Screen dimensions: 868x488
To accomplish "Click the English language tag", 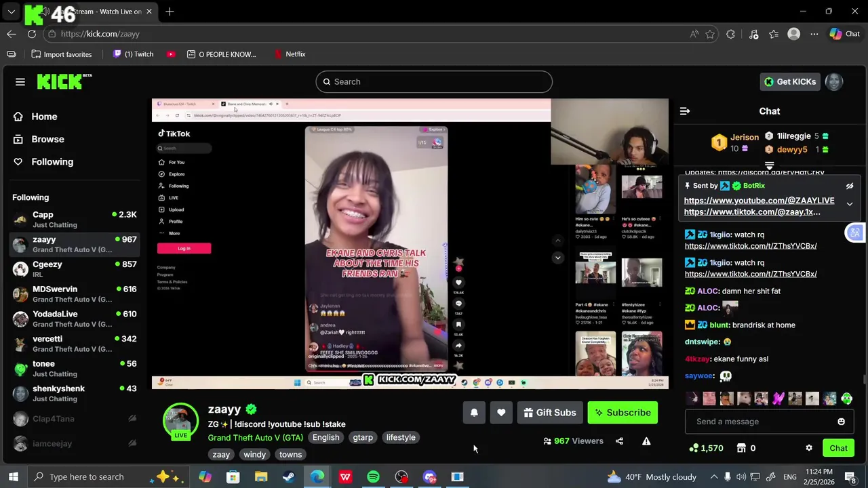I will coord(325,437).
